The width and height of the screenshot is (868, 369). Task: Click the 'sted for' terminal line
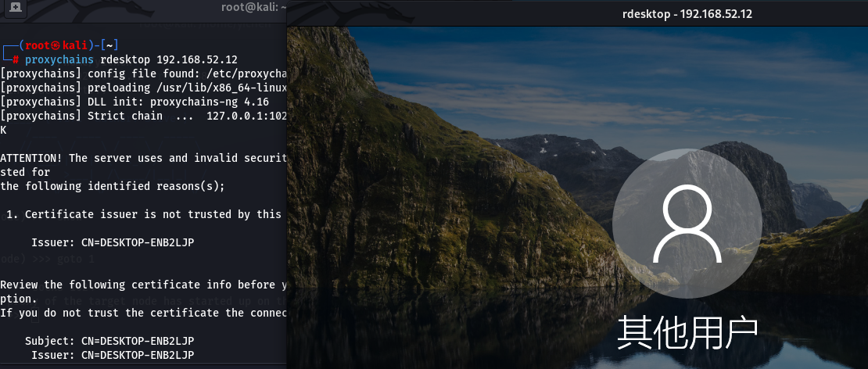pyautogui.click(x=25, y=172)
